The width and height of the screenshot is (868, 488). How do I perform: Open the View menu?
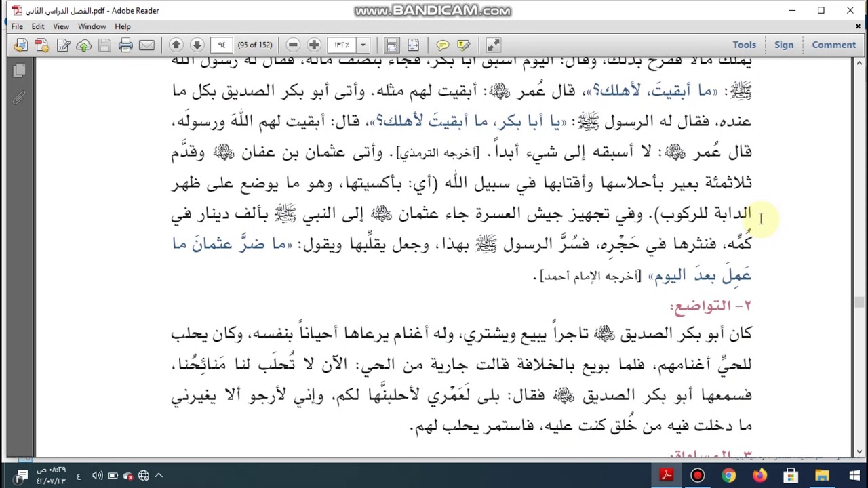click(61, 26)
